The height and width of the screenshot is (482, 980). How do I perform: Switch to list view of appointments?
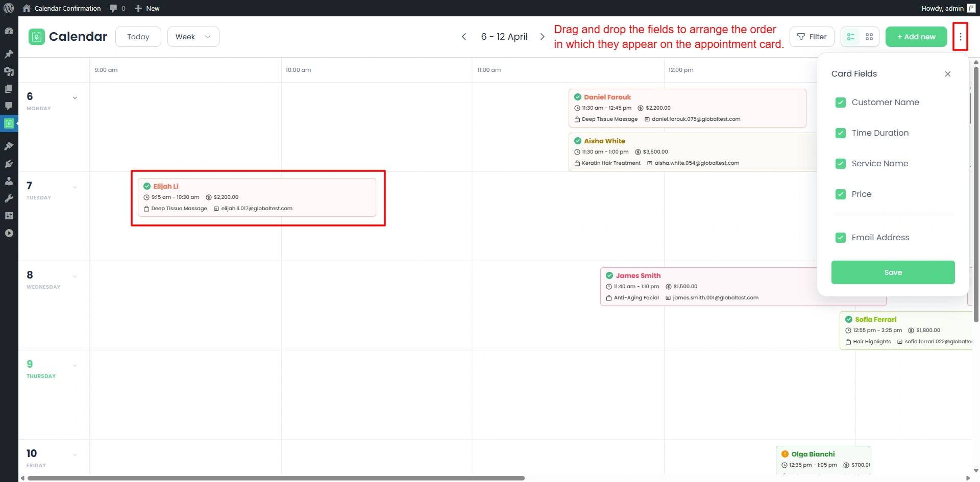coord(850,36)
